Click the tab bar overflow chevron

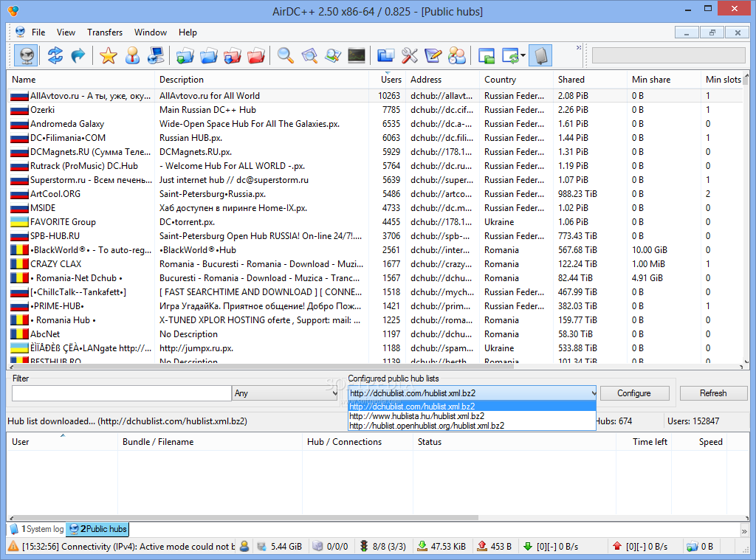(x=744, y=530)
